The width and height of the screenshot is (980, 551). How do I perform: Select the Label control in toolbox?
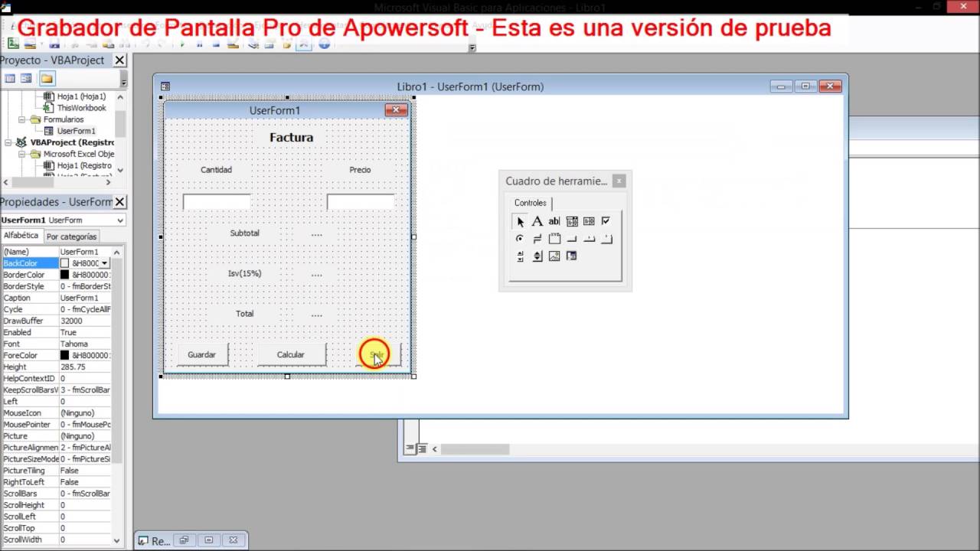click(537, 221)
